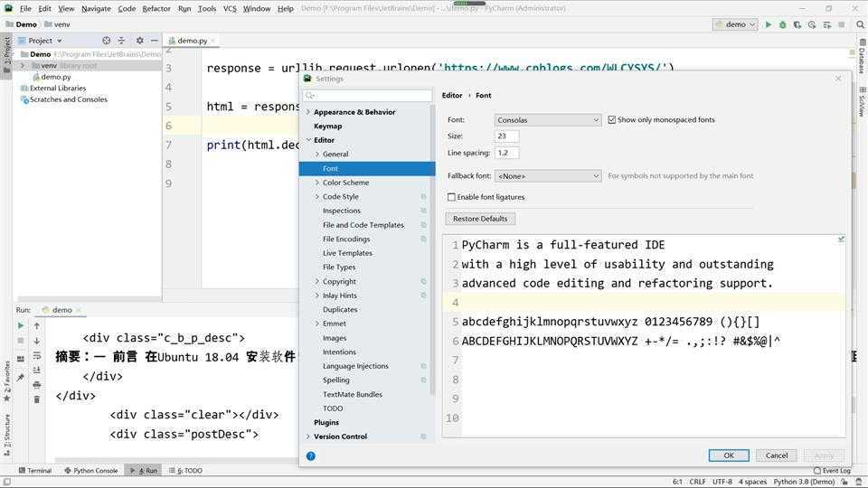Click the font Size input field
The height and width of the screenshot is (488, 868).
pyautogui.click(x=506, y=136)
